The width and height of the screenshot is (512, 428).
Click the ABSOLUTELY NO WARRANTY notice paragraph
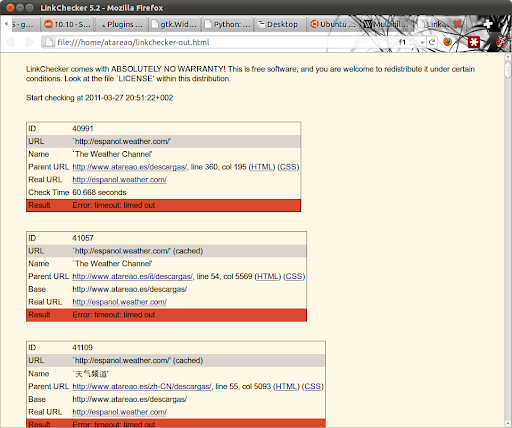click(x=250, y=74)
